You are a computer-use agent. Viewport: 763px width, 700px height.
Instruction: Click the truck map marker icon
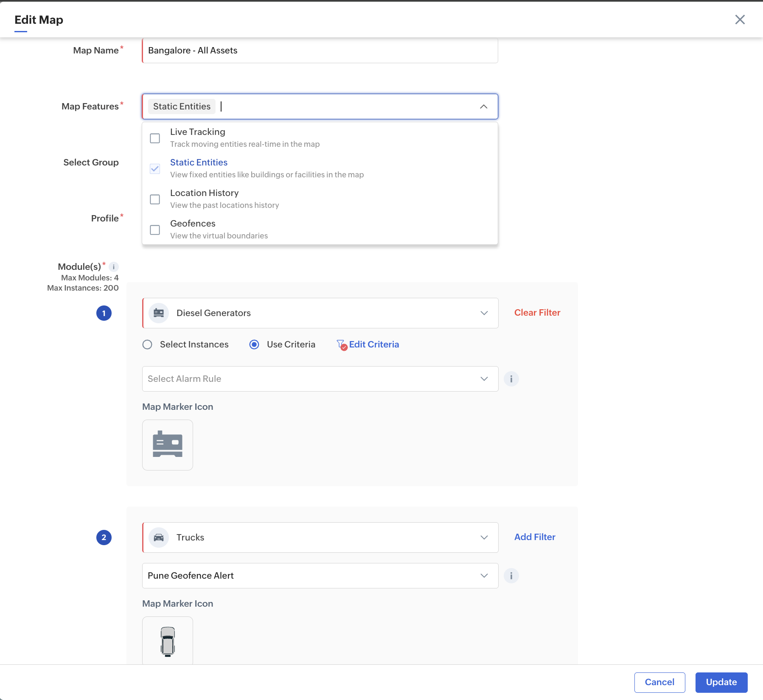pyautogui.click(x=168, y=641)
